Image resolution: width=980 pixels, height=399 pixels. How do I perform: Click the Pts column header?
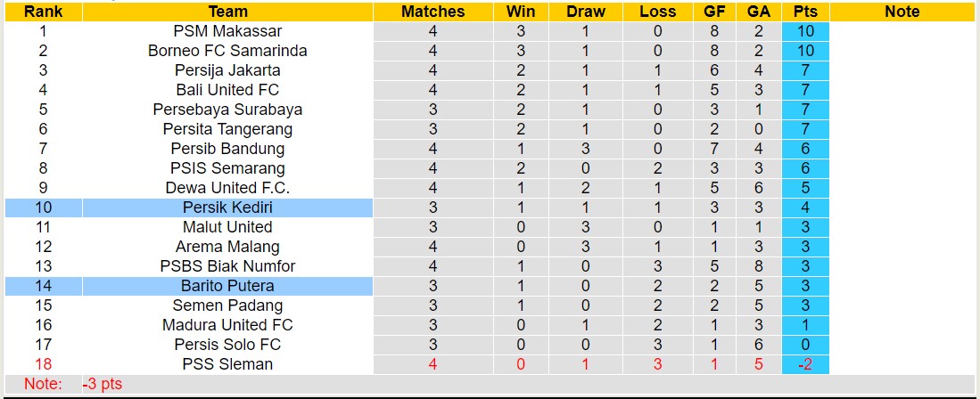pyautogui.click(x=805, y=12)
